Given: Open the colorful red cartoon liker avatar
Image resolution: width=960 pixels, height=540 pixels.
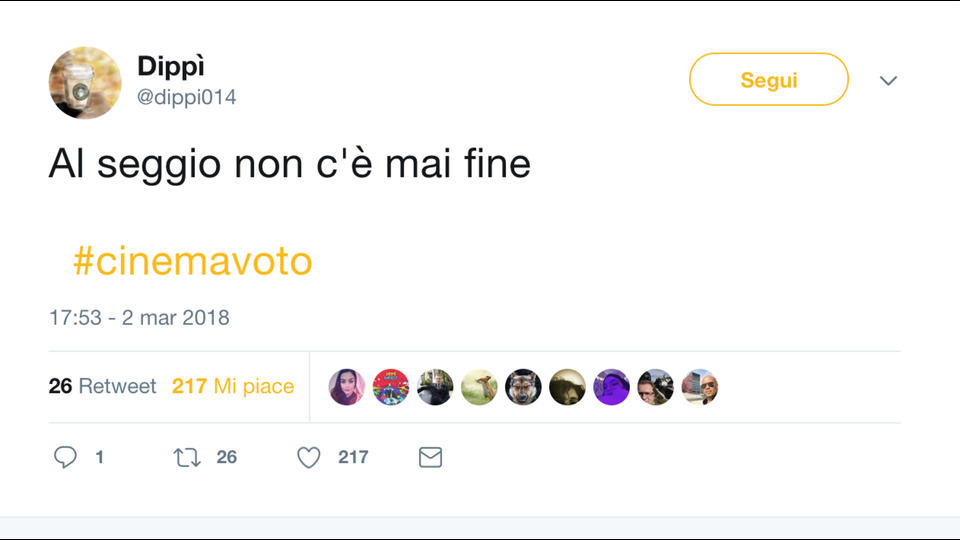Looking at the screenshot, I should (391, 386).
